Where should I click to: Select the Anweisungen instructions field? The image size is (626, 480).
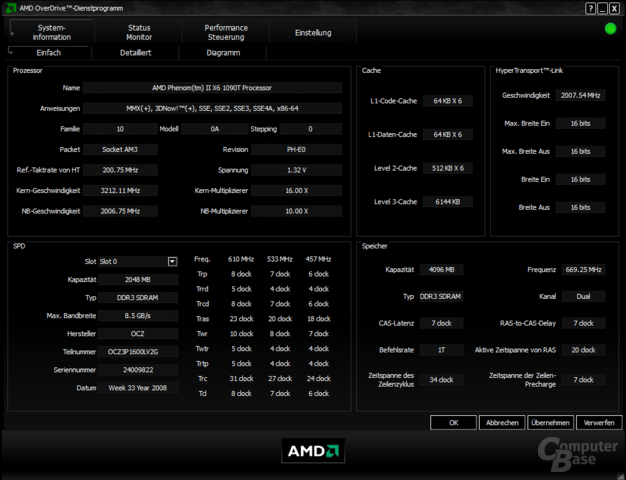(212, 108)
